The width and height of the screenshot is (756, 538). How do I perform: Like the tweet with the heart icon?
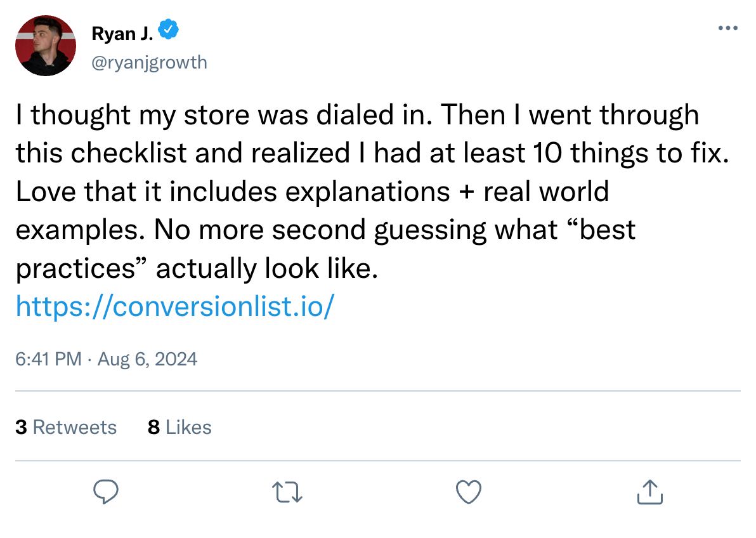(469, 492)
